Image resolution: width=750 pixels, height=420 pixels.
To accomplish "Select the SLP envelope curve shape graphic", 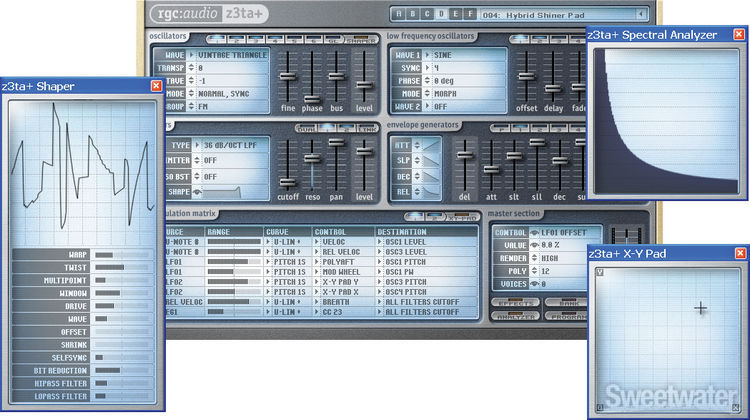I will (431, 161).
